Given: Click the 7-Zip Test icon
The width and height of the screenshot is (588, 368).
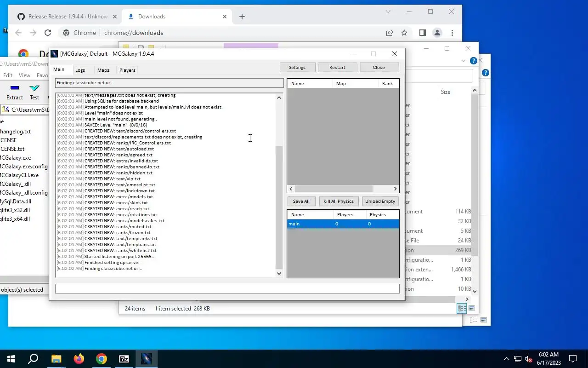Looking at the screenshot, I should (34, 92).
